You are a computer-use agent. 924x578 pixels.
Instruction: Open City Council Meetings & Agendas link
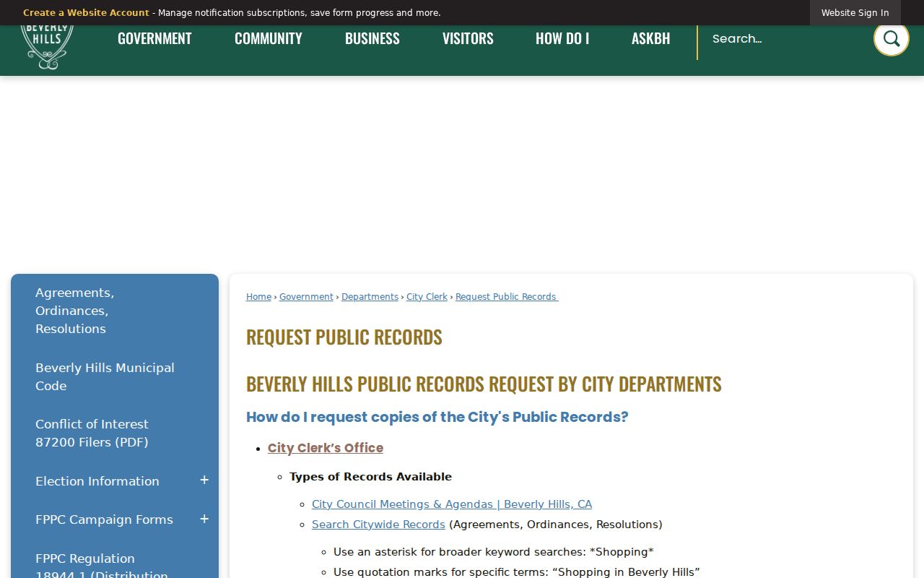click(x=452, y=504)
